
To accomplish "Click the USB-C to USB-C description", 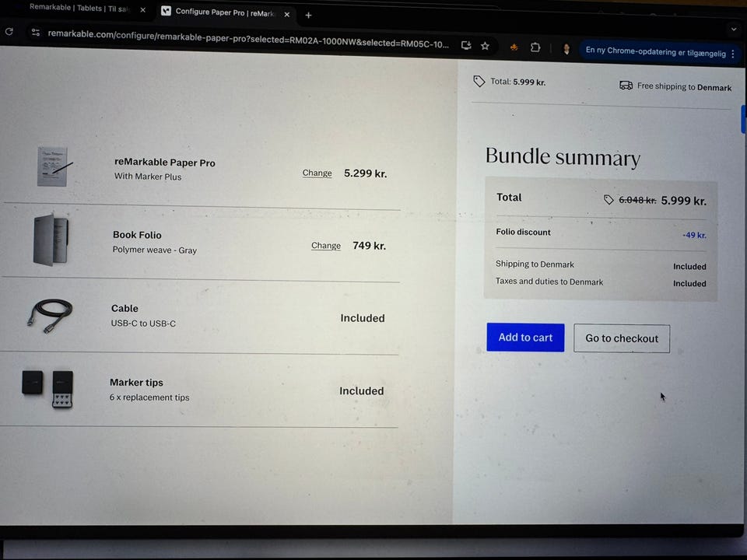I will coord(143,324).
